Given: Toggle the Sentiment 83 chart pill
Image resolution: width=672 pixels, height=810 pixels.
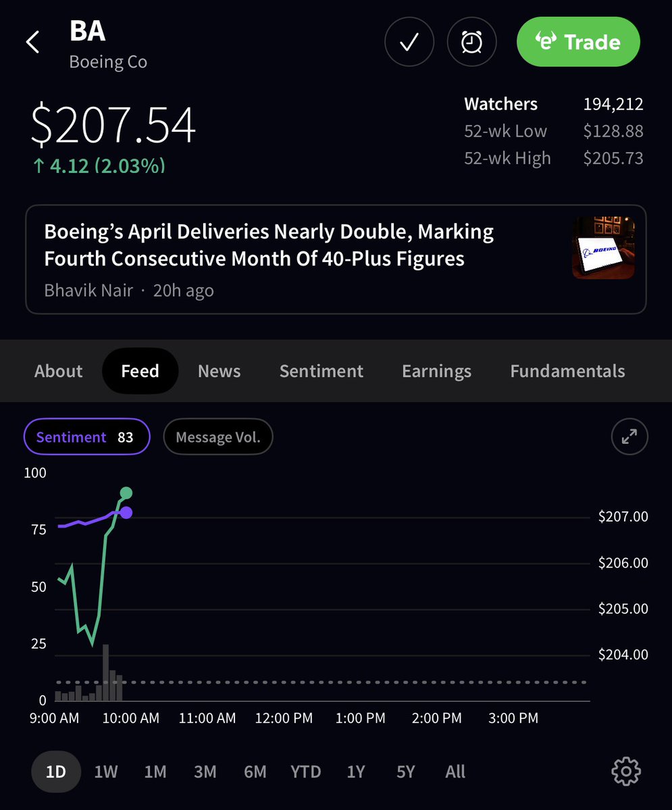Looking at the screenshot, I should (x=86, y=436).
